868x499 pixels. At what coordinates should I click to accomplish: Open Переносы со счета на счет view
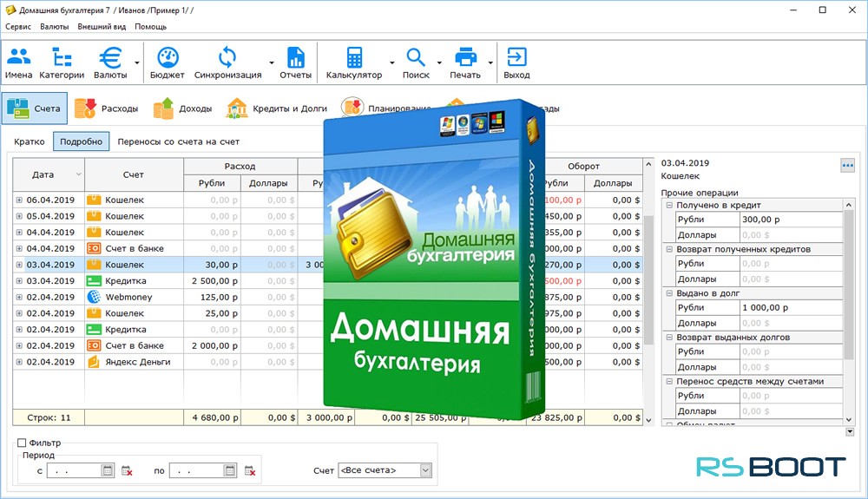178,141
